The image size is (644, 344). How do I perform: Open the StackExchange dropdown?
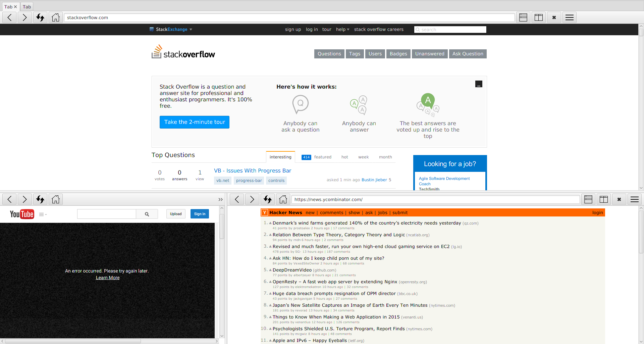click(x=171, y=30)
